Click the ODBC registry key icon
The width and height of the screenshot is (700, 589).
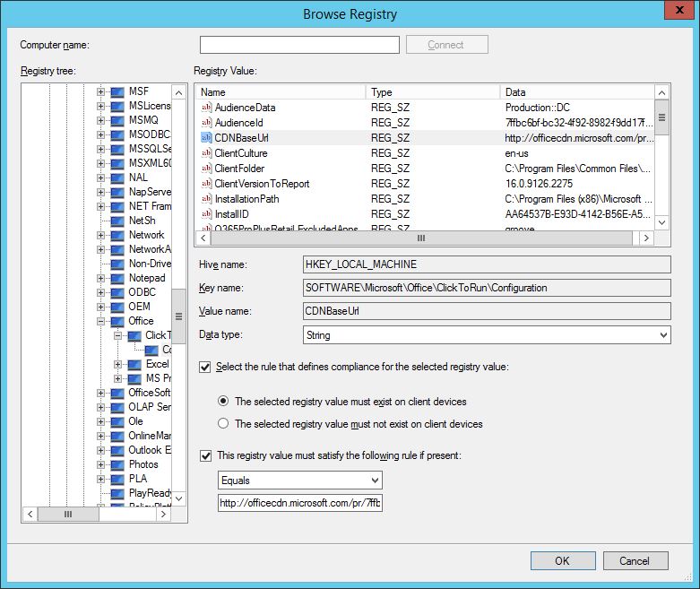[117, 292]
